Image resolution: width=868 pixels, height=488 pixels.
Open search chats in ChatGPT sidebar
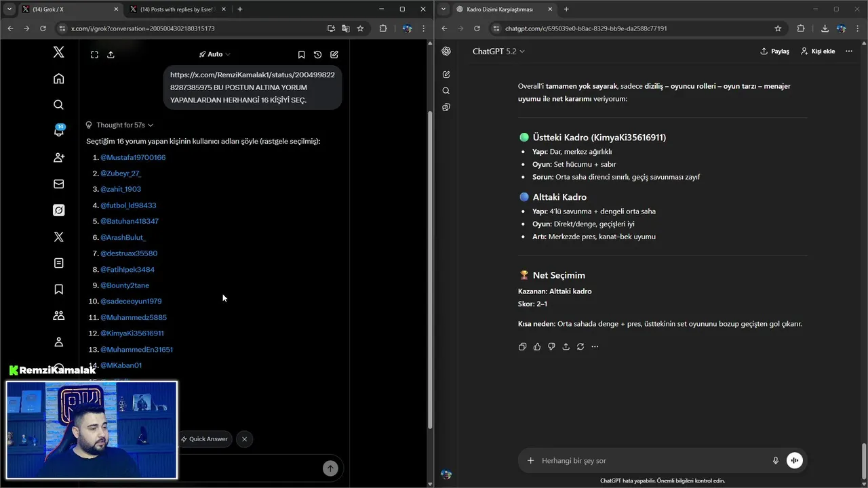446,91
